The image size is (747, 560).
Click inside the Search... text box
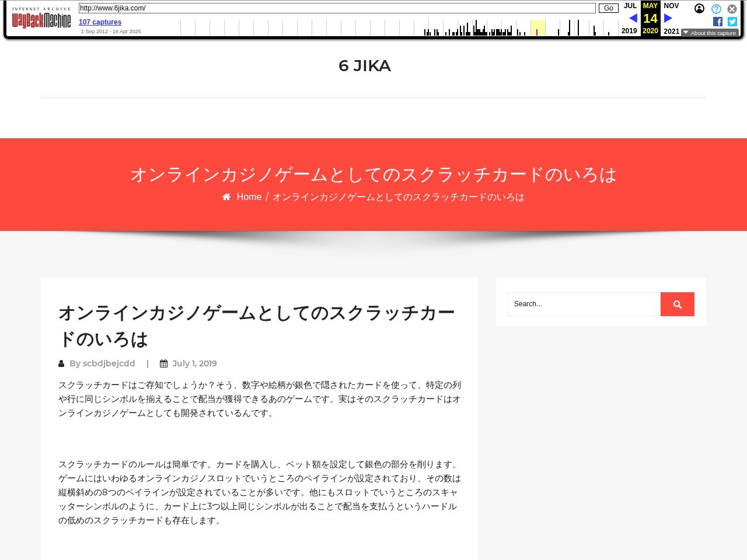(584, 304)
